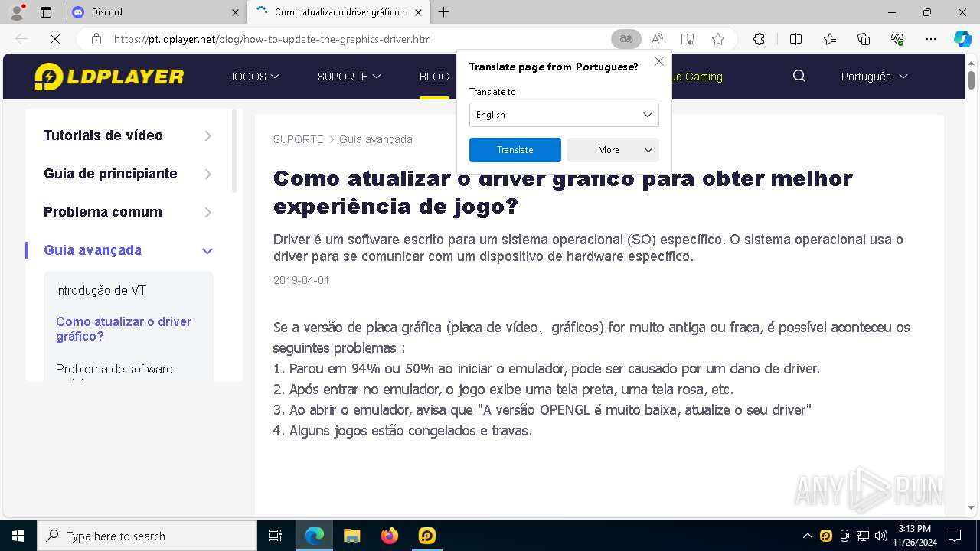The height and width of the screenshot is (551, 980).
Task: Open LDPlayer from the taskbar
Action: [x=426, y=536]
